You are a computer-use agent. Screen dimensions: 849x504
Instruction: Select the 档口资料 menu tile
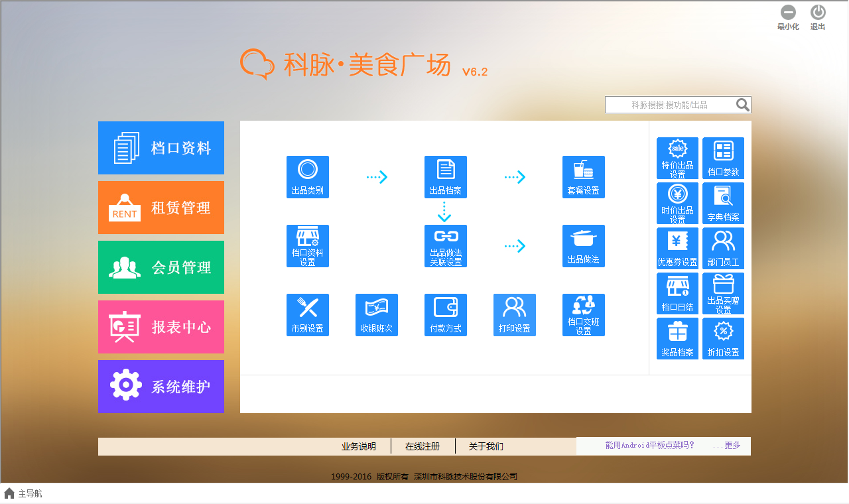pyautogui.click(x=161, y=148)
